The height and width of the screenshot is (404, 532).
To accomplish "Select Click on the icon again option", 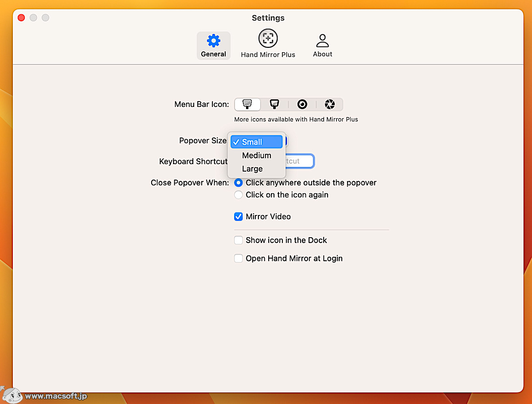I will click(x=239, y=195).
